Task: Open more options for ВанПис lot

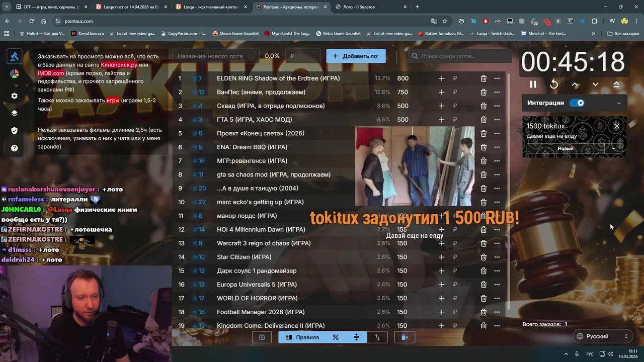Action: [x=497, y=92]
